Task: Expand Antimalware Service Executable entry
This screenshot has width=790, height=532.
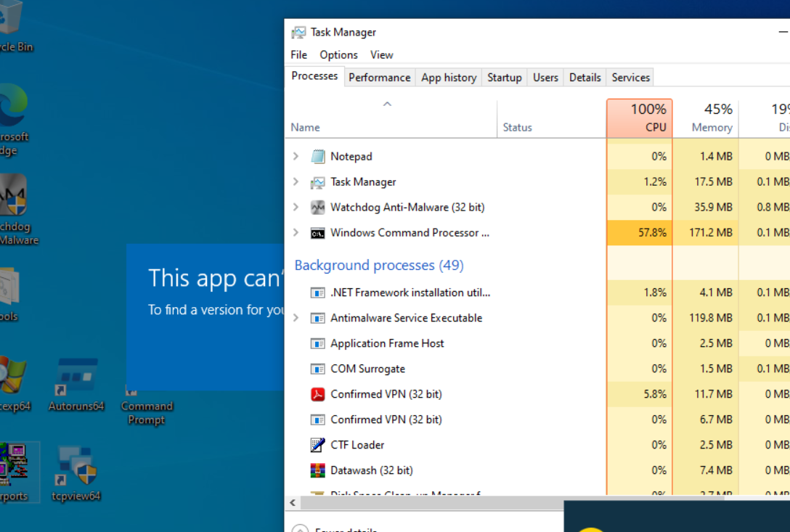Action: click(x=296, y=318)
